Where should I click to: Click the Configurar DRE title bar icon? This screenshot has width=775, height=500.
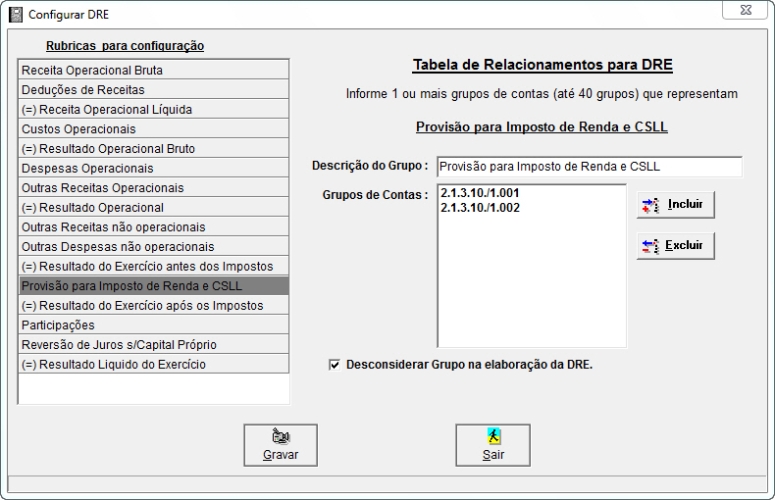point(16,14)
